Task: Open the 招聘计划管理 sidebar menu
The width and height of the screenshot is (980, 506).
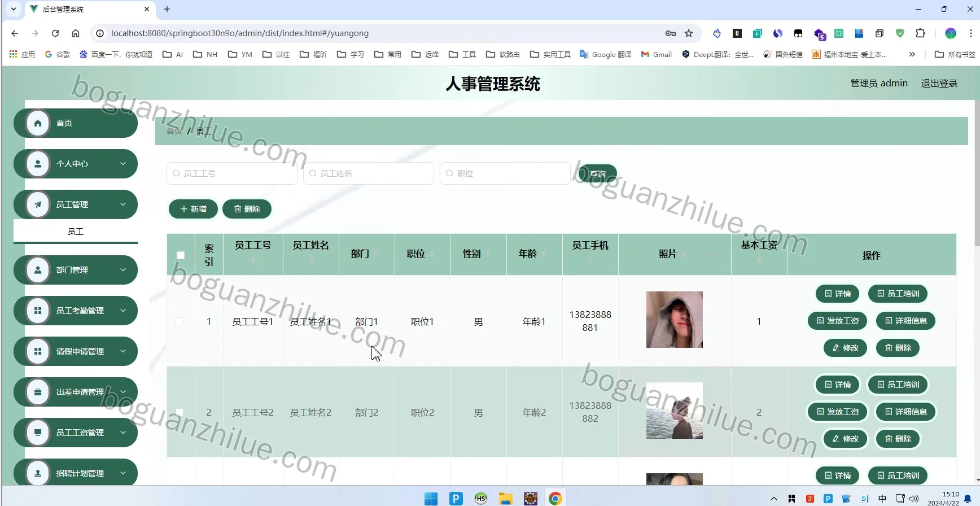Action: 76,473
